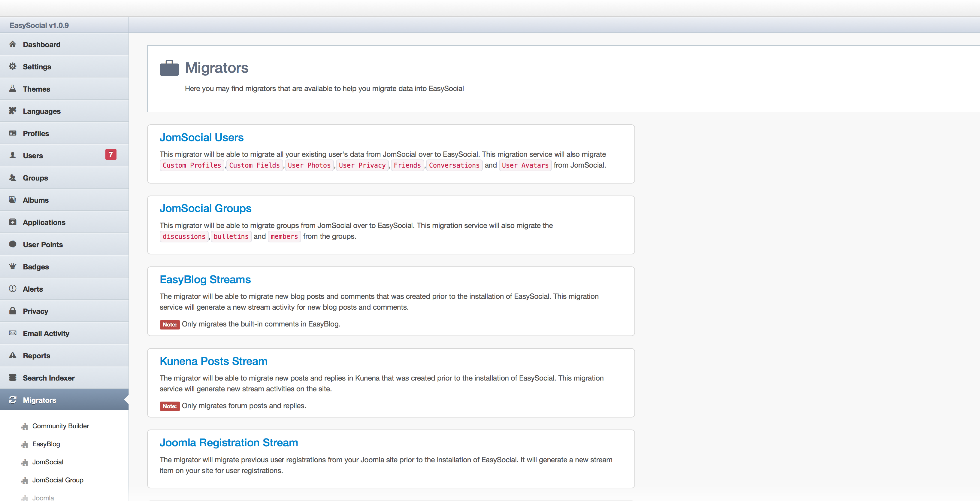Click the Themes flask icon
This screenshot has height=501, width=980.
(x=13, y=88)
